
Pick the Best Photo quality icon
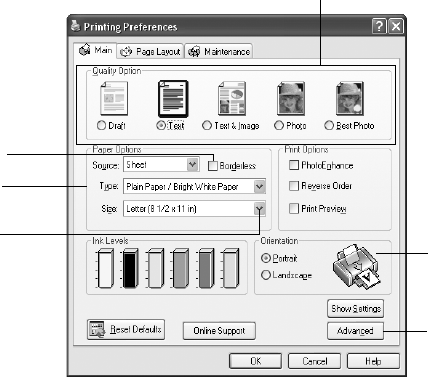tap(350, 98)
